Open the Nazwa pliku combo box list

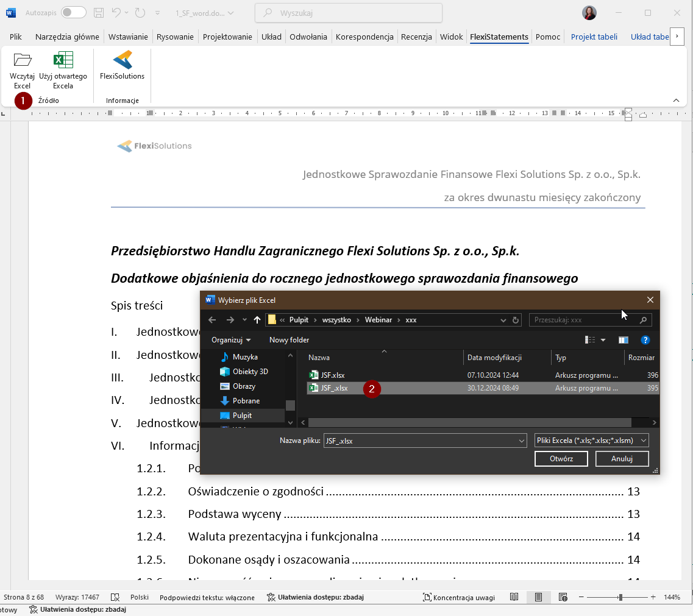tap(521, 441)
